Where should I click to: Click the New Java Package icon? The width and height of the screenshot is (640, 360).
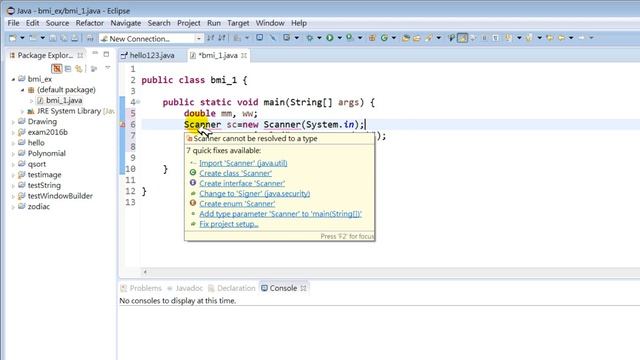[x=372, y=38]
